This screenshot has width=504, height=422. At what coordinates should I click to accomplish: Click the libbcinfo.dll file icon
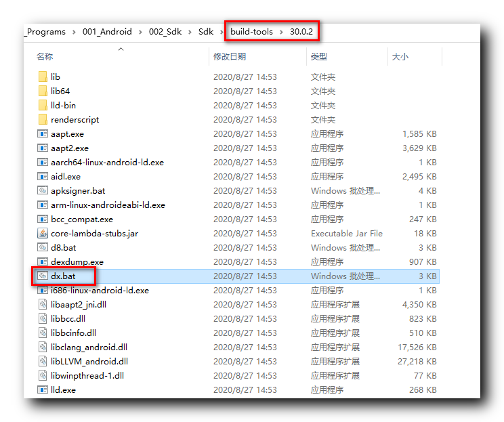coord(43,333)
